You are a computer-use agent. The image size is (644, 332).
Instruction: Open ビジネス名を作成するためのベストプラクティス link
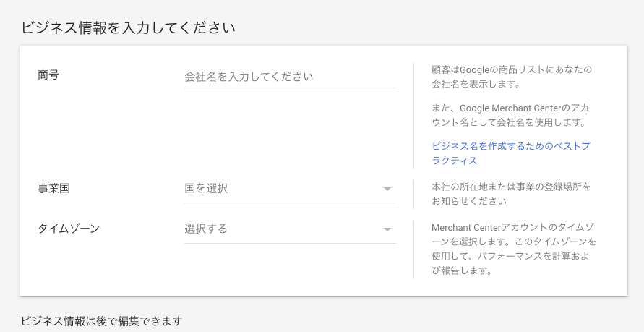[x=510, y=153]
